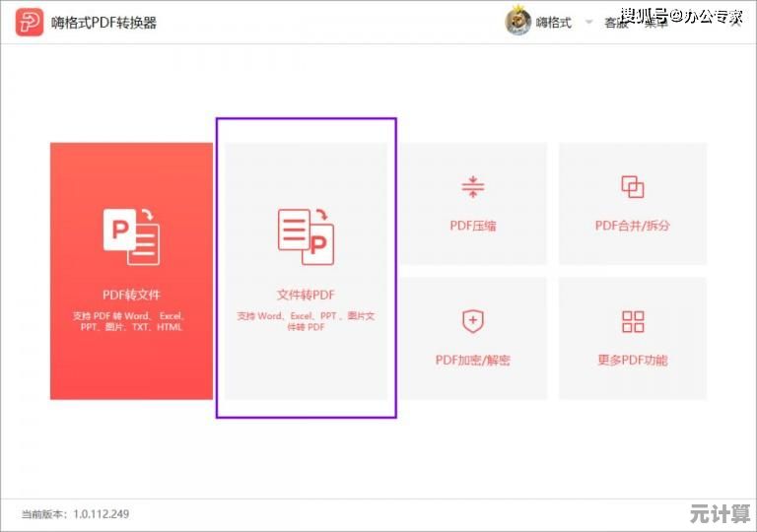
Task: Open the 客服 customer service menu
Action: [617, 23]
